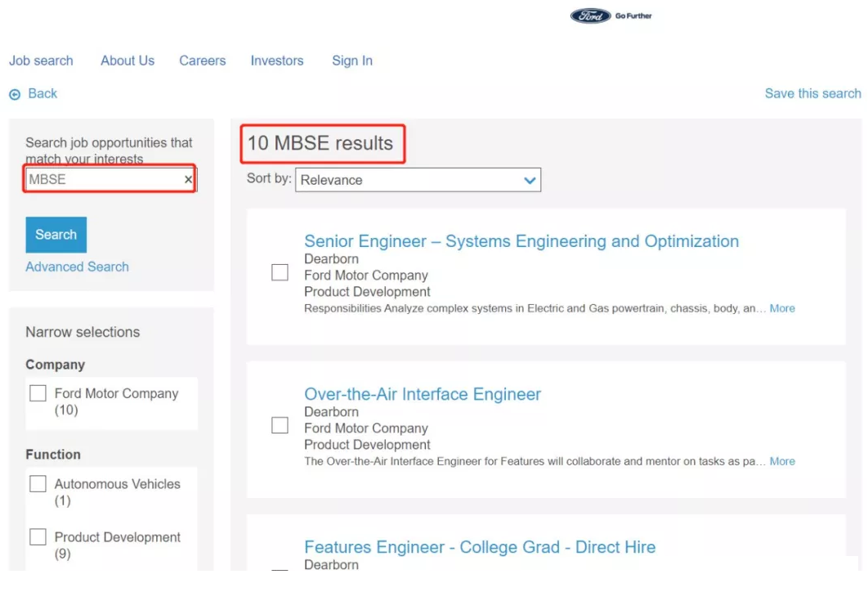The image size is (868, 601).
Task: Click the Back arrow icon
Action: tap(15, 95)
